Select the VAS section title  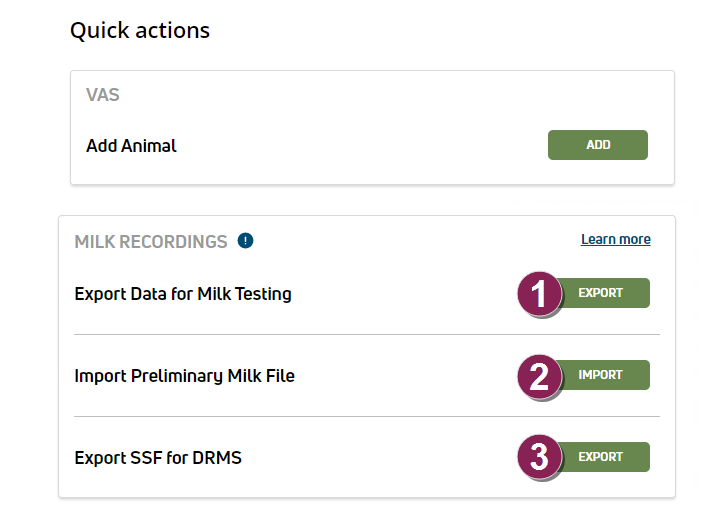click(103, 96)
